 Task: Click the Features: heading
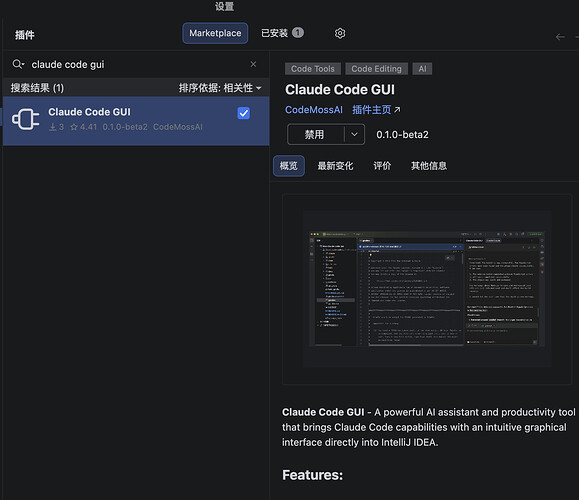click(312, 475)
